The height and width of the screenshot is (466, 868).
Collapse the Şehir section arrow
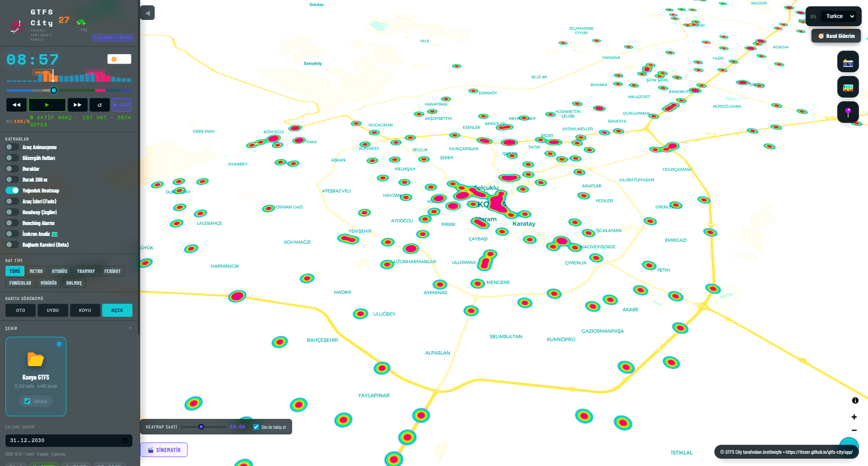[x=130, y=328]
